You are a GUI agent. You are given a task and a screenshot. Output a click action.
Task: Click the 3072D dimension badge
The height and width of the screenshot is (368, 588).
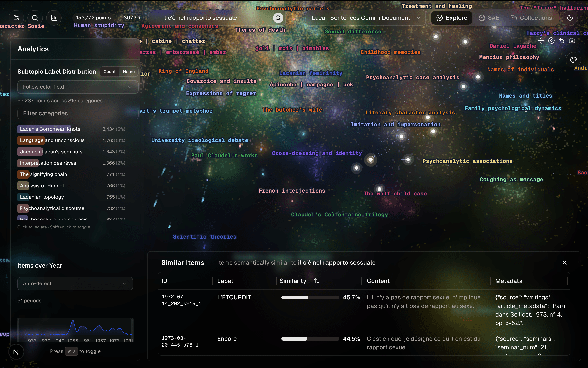[x=132, y=18]
